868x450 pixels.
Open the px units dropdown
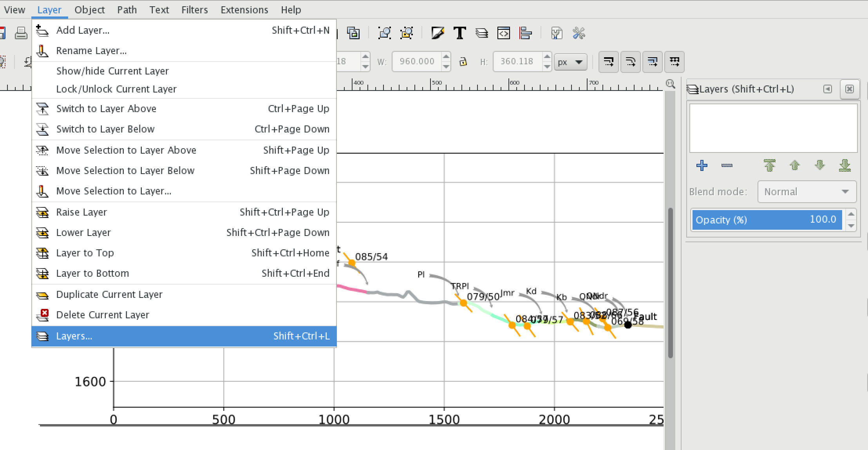coord(570,62)
